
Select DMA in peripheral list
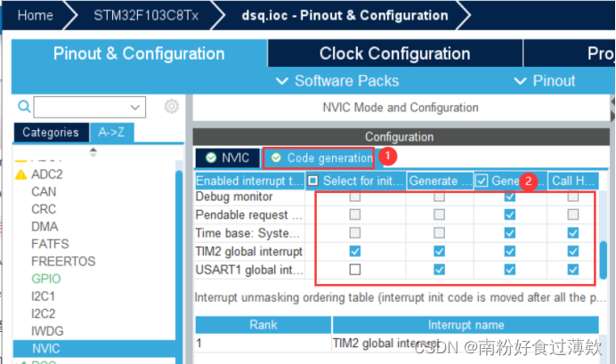(45, 227)
